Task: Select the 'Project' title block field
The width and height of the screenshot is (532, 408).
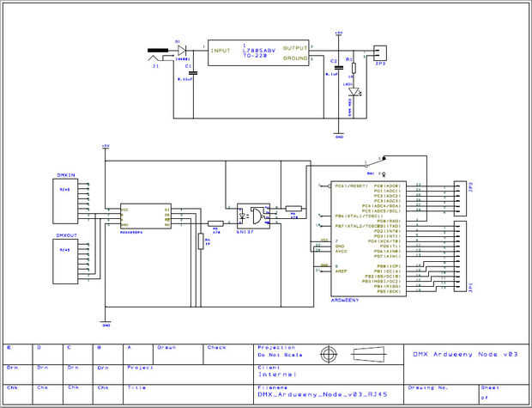Action: [188, 375]
